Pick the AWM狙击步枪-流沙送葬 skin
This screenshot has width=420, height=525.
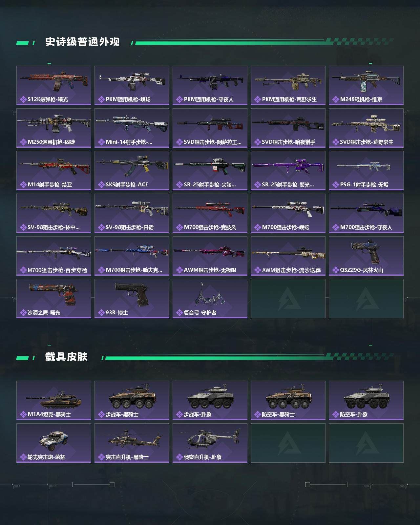click(x=288, y=256)
